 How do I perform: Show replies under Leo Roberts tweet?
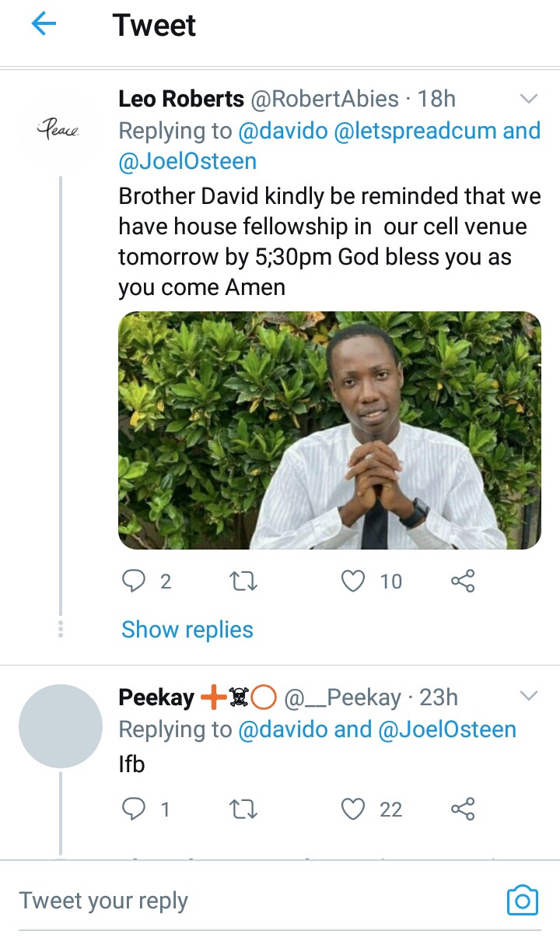pyautogui.click(x=187, y=630)
